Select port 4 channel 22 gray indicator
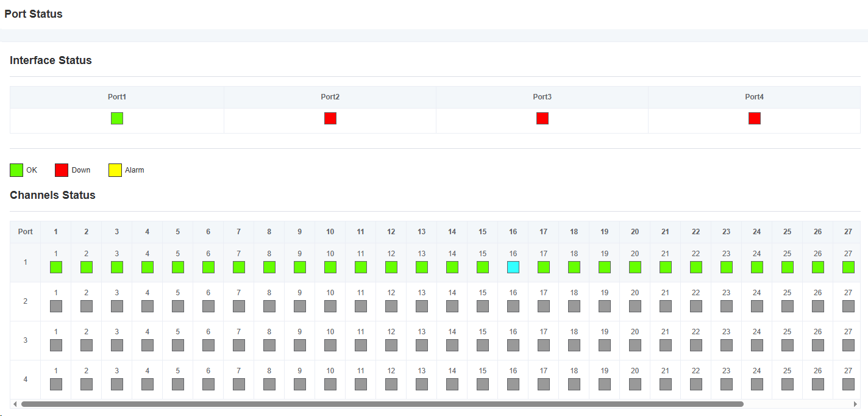 (696, 384)
